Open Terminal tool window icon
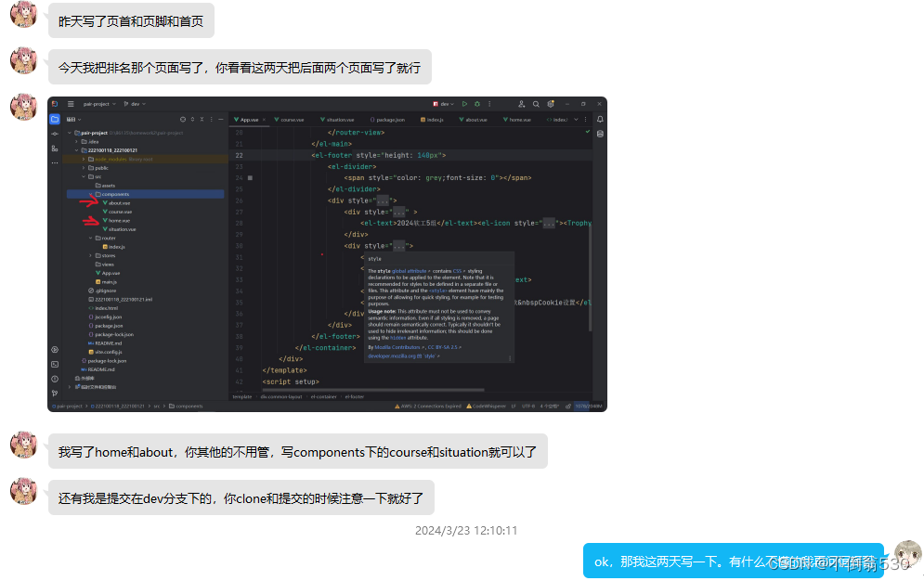 tap(55, 365)
